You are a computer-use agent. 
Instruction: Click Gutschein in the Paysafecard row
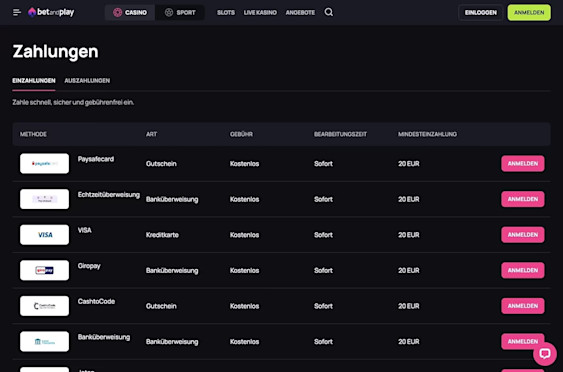[x=161, y=164]
